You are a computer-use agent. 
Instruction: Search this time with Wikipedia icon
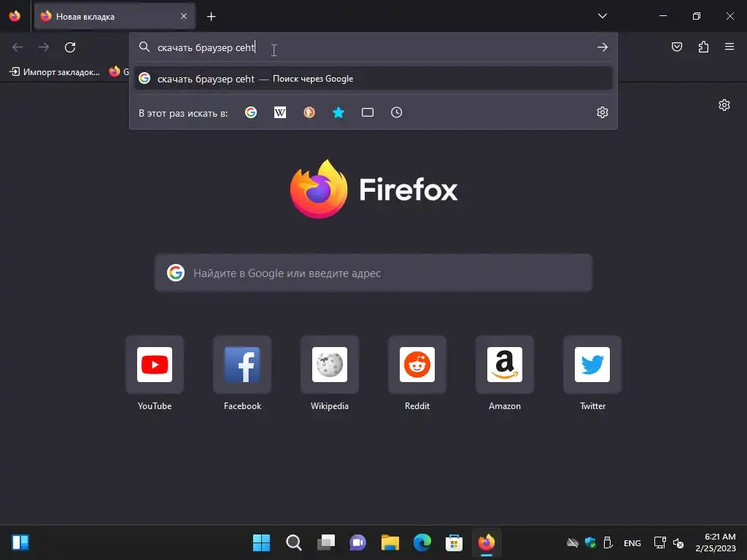coord(280,112)
